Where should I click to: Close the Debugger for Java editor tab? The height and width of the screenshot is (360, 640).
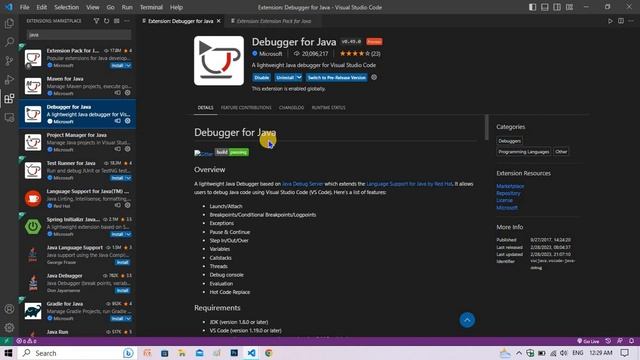[x=218, y=21]
